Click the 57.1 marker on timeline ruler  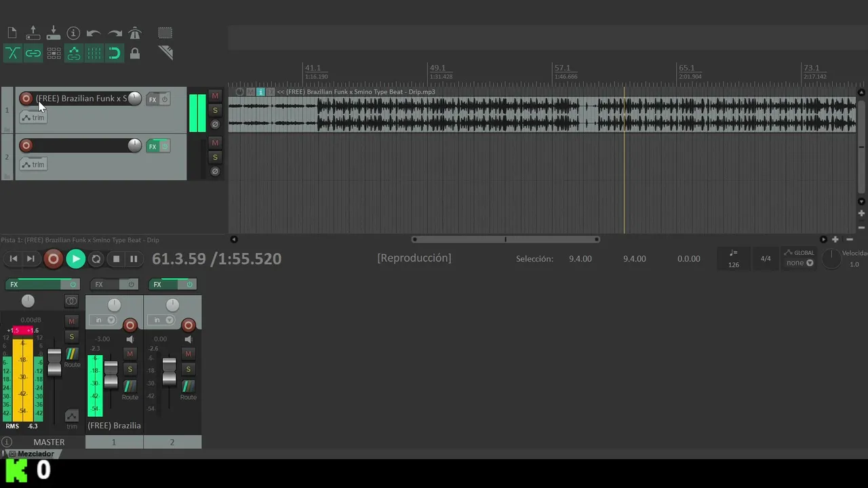[562, 68]
